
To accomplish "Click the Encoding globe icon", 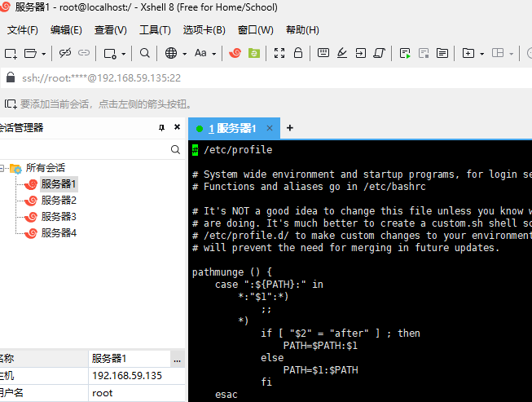I will point(171,53).
